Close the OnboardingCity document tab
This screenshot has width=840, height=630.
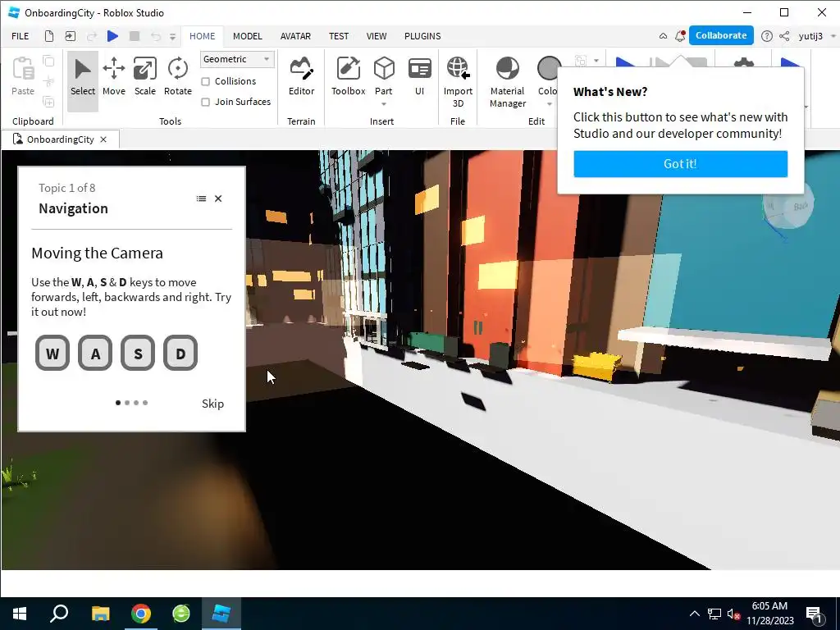click(x=103, y=139)
